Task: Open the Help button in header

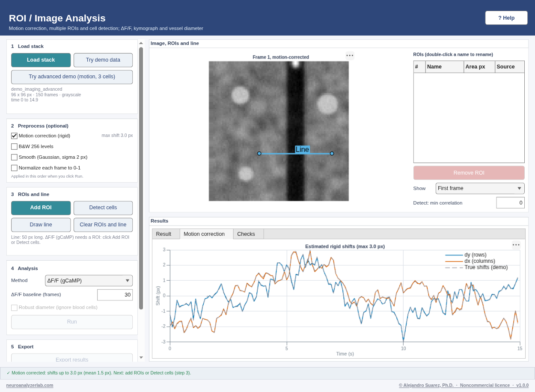Action: point(506,18)
